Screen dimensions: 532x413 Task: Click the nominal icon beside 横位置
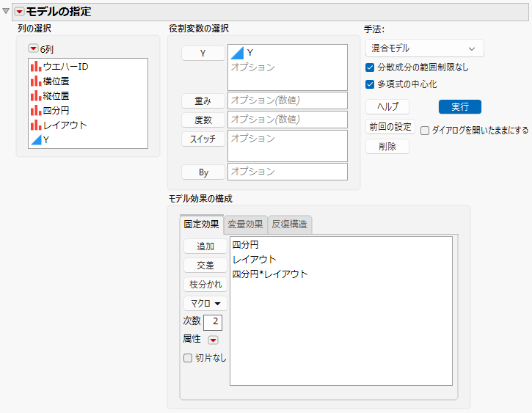tap(36, 81)
